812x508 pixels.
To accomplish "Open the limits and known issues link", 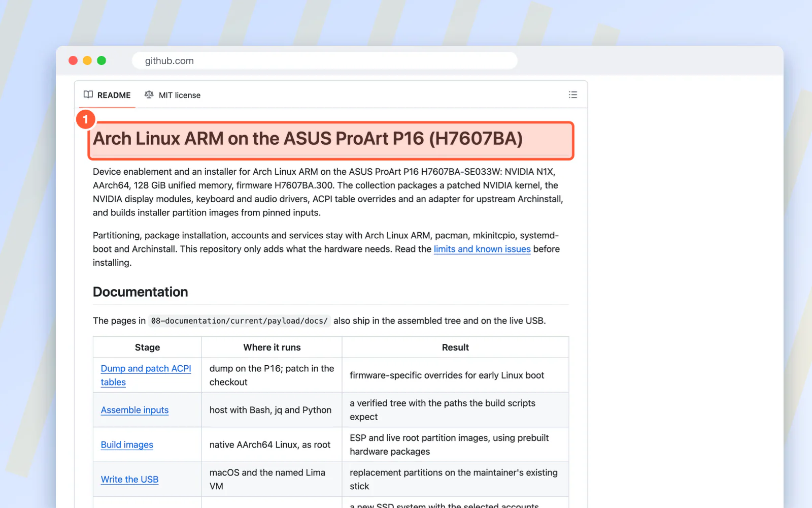I will [x=482, y=249].
